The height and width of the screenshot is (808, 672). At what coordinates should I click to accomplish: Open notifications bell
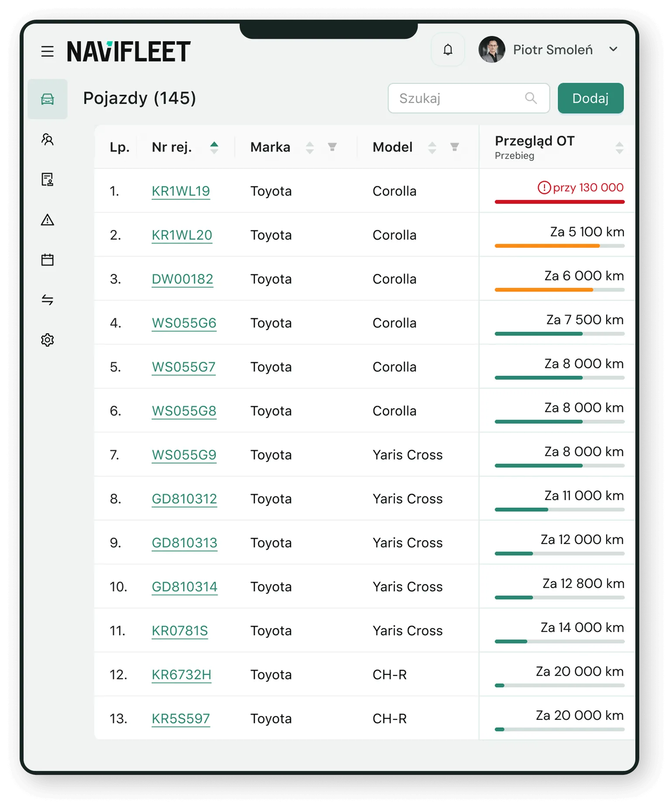click(448, 50)
